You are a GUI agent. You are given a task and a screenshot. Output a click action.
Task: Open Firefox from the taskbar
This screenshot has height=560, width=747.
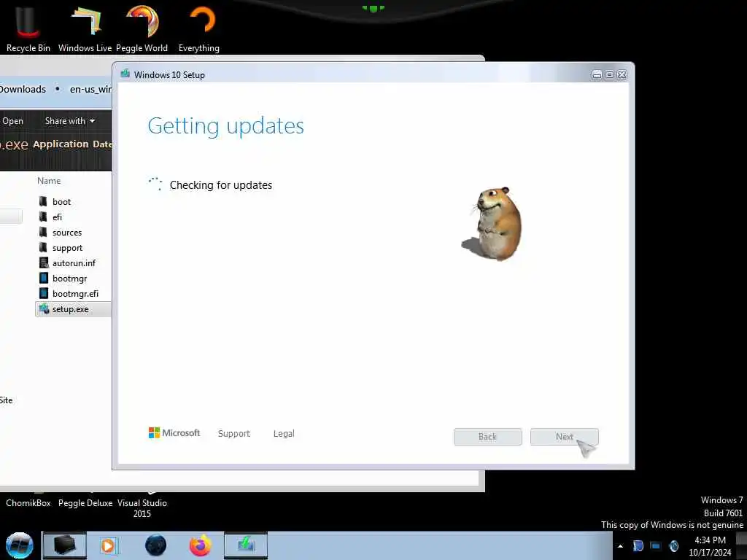click(x=200, y=545)
